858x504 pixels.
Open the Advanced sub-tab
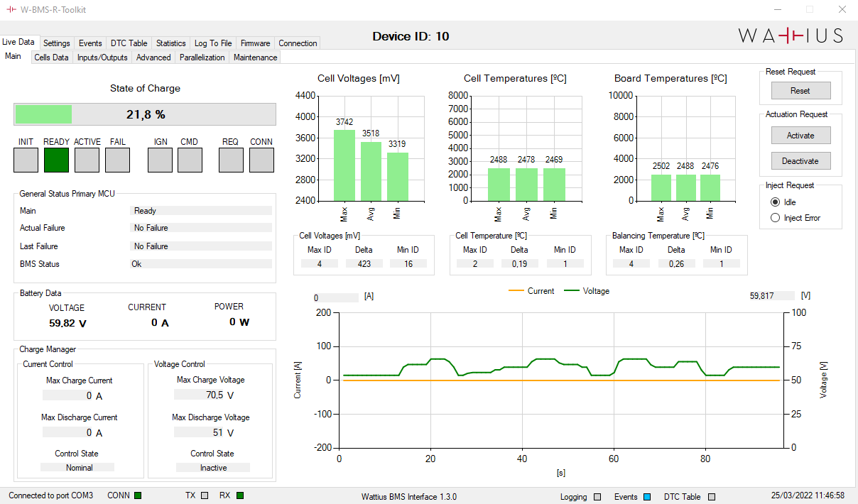[153, 57]
